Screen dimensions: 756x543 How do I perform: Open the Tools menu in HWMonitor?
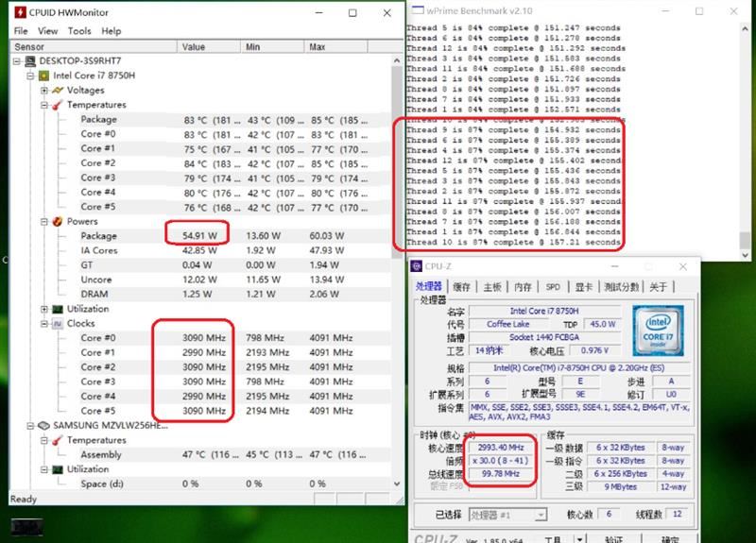pos(79,31)
